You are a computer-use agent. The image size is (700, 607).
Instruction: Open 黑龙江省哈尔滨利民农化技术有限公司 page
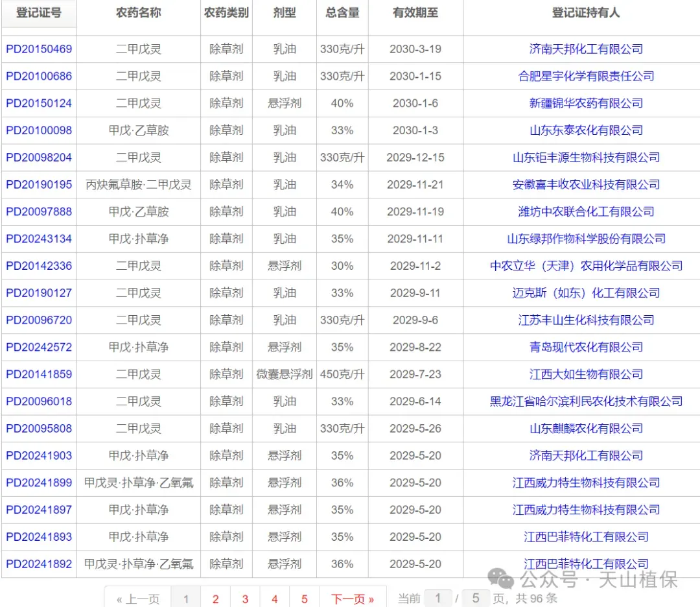point(587,401)
